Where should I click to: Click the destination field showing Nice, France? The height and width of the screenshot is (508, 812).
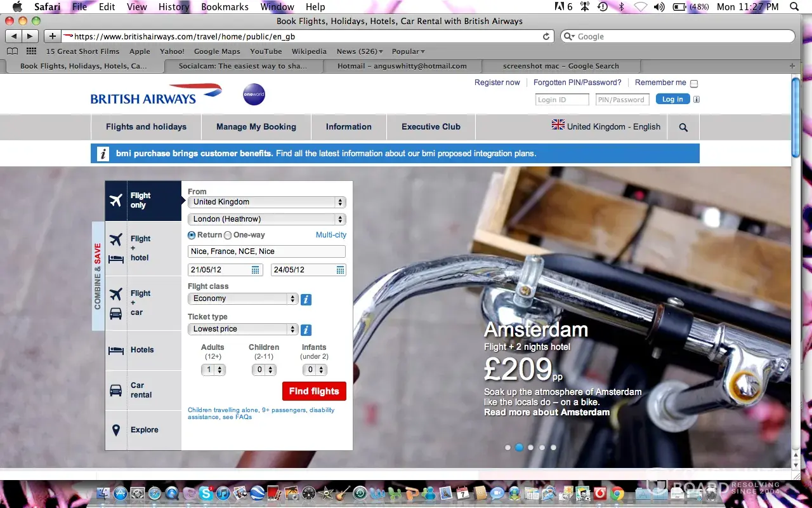(x=266, y=251)
